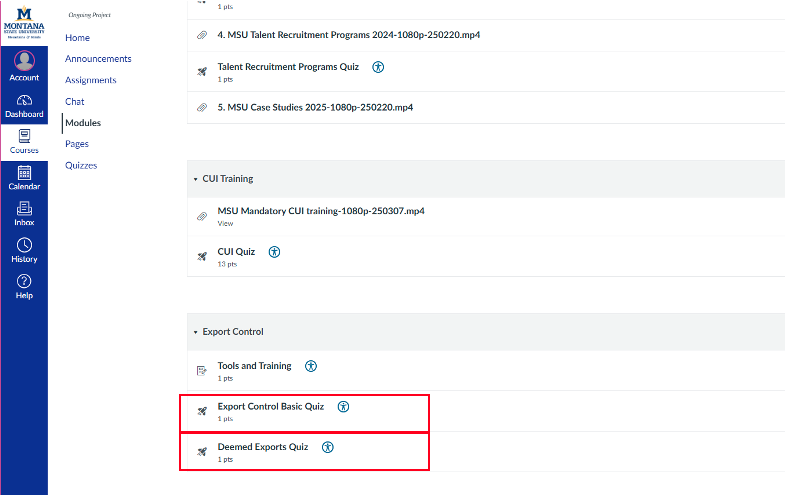Collapse the CUI Training module
The height and width of the screenshot is (495, 785).
(x=196, y=179)
